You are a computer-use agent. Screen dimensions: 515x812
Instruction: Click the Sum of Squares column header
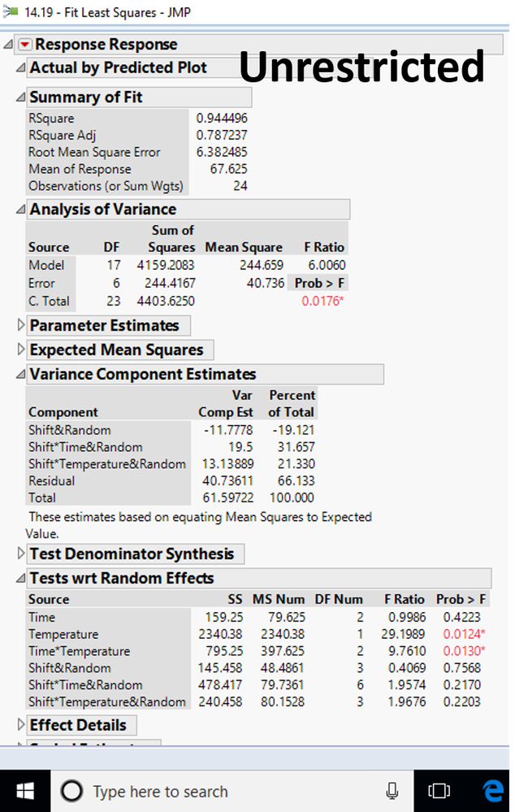point(171,238)
